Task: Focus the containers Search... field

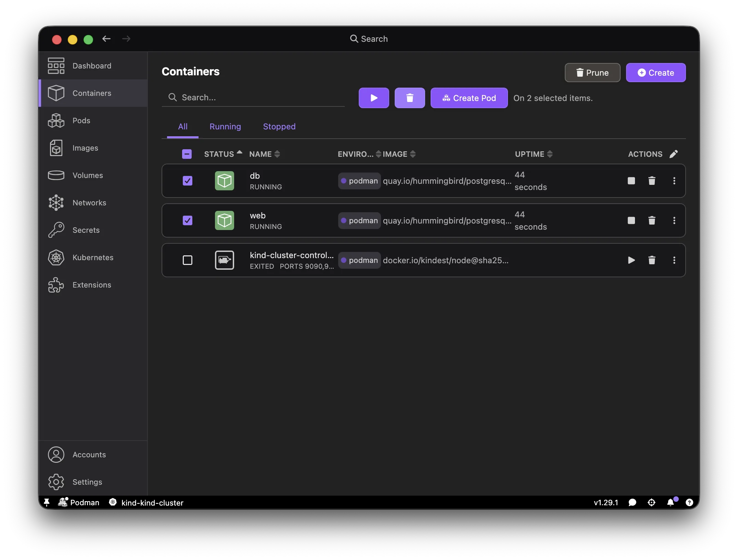Action: point(253,98)
